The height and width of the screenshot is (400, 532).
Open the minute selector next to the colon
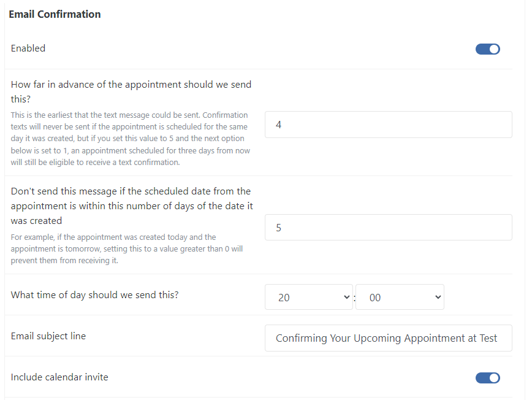(400, 297)
